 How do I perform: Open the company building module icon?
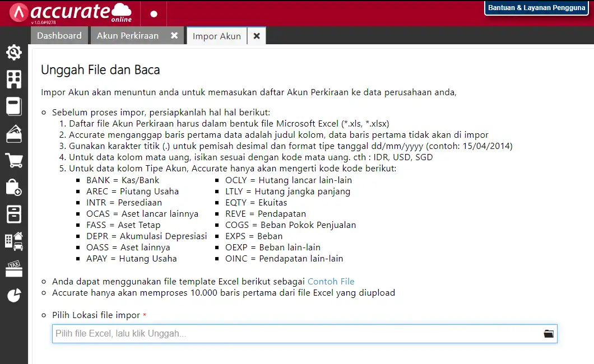tap(14, 80)
